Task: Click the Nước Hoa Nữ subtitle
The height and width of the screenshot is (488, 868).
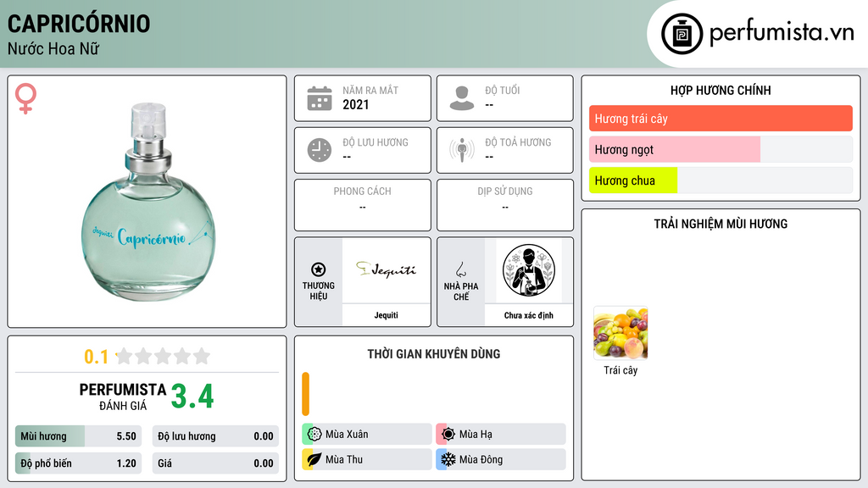Action: [x=53, y=48]
